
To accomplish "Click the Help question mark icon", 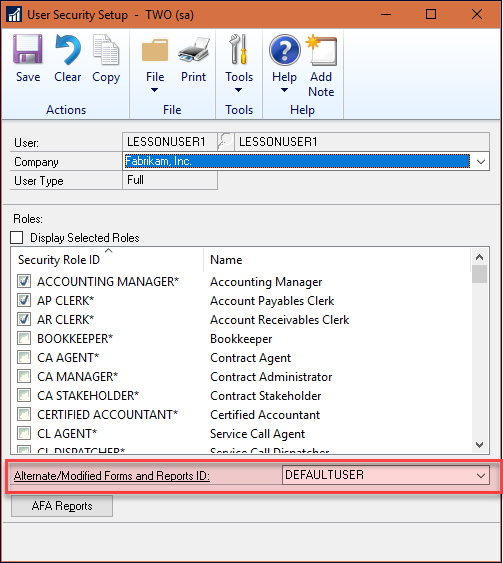I will click(x=285, y=50).
